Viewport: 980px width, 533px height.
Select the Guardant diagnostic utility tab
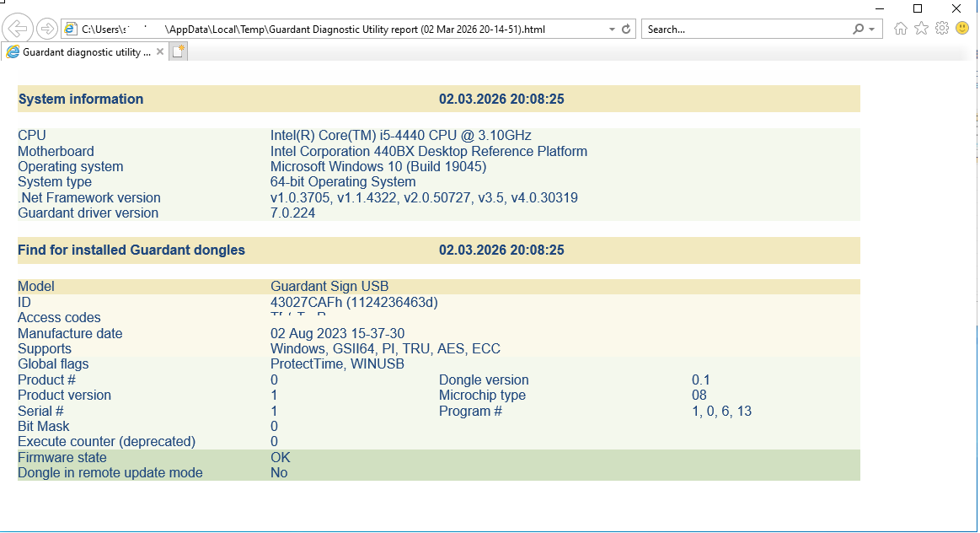[84, 51]
